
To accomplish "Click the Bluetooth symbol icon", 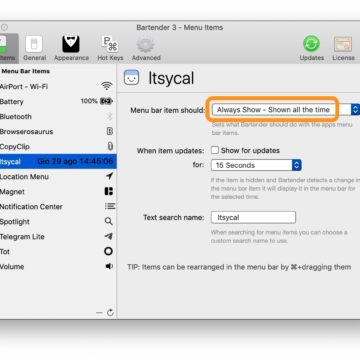I will (x=109, y=116).
